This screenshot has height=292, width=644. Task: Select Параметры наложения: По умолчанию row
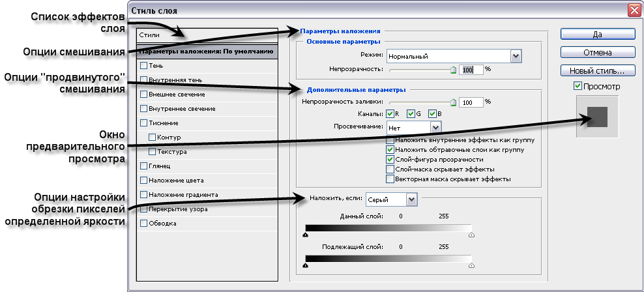(207, 51)
